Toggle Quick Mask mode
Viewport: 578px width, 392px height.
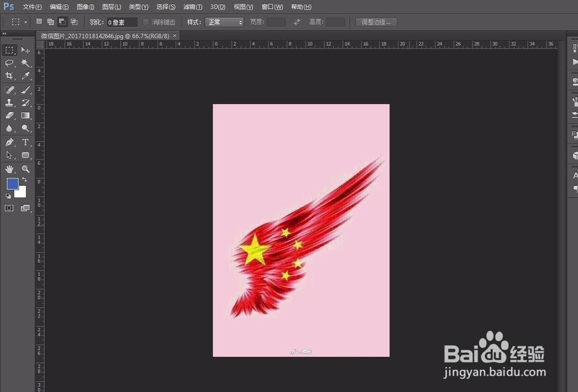coord(9,208)
